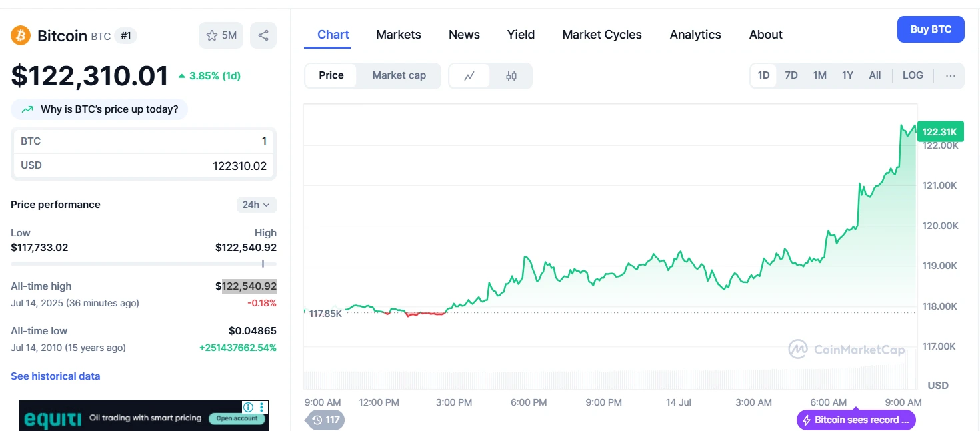Click the -0.18% from all-time high
Viewport: 980px width, 431px height.
[262, 303]
